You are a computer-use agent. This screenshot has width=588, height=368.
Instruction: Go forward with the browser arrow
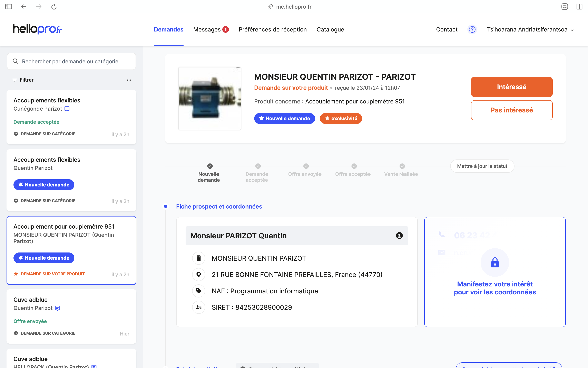click(x=39, y=7)
